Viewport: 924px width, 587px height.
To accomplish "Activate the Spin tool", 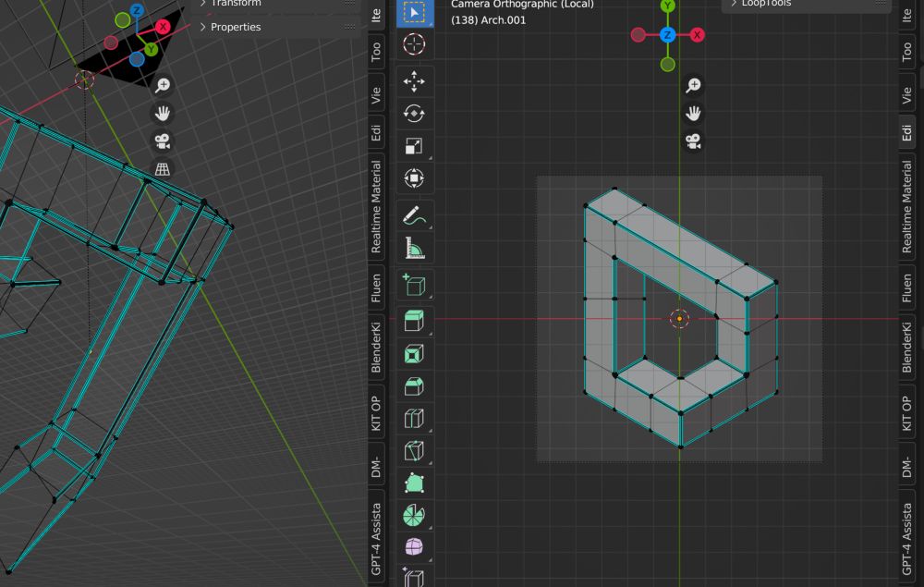I will pos(414,516).
